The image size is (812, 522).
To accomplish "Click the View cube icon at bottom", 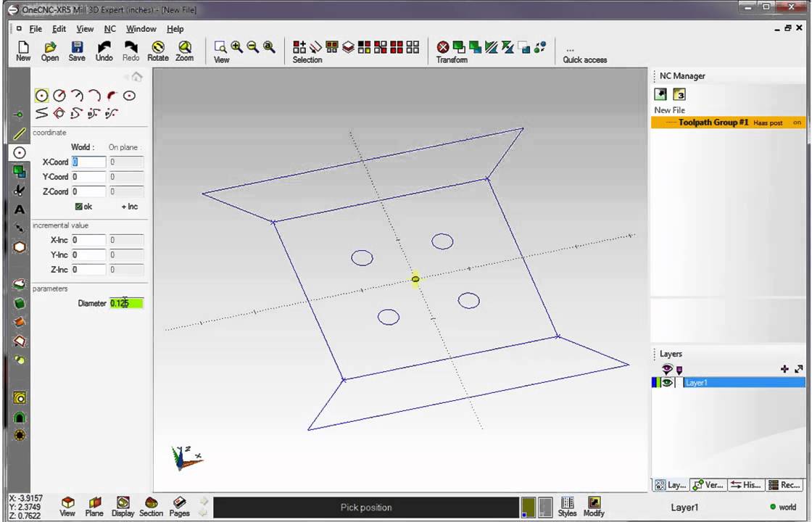I will (x=67, y=507).
